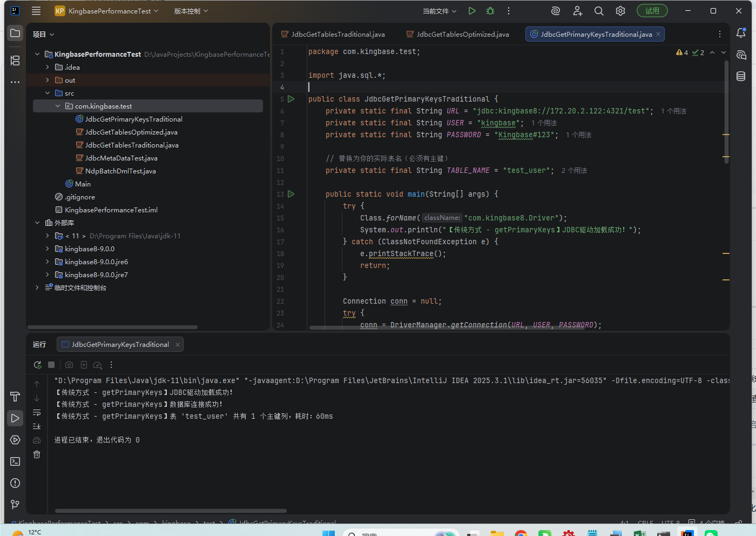
Task: Click the 试用 trial button
Action: 652,11
